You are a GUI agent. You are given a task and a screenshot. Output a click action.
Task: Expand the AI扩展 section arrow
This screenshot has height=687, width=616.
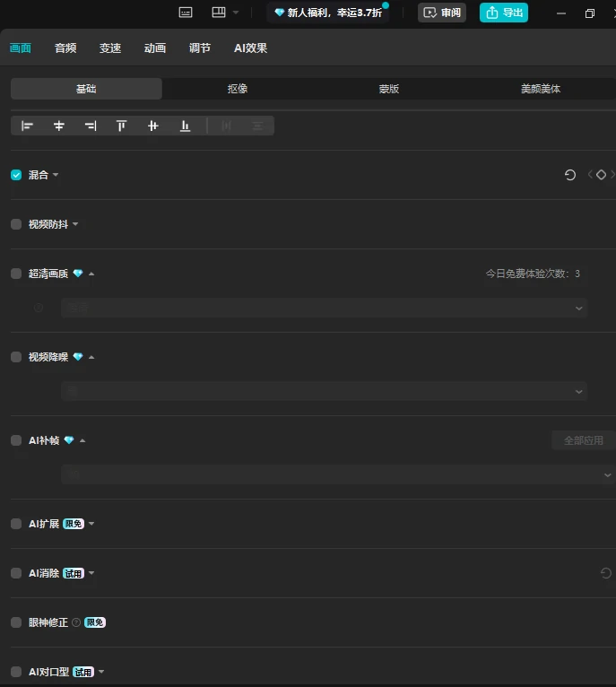[x=91, y=524]
